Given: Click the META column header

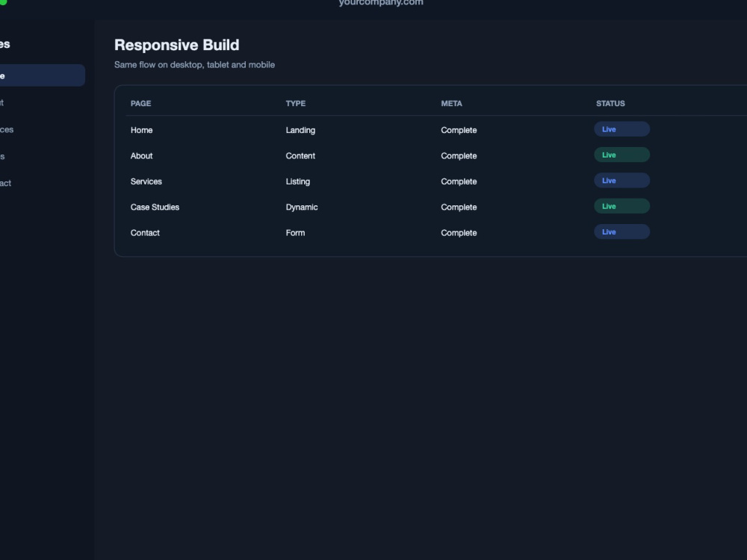Looking at the screenshot, I should 451,103.
